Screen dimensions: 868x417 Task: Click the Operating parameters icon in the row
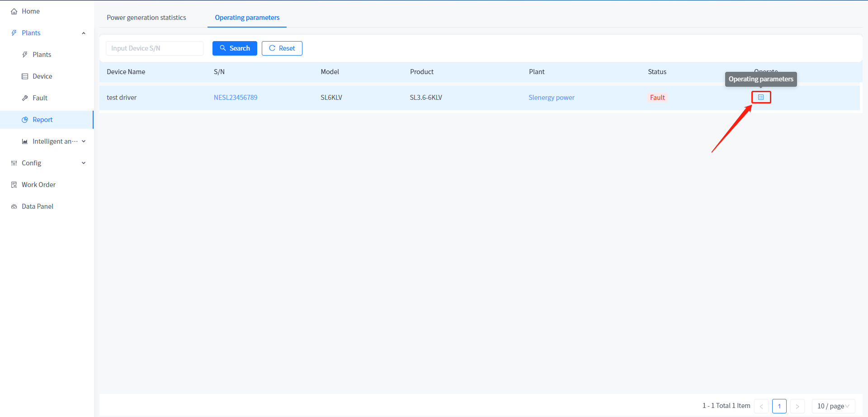pyautogui.click(x=761, y=97)
